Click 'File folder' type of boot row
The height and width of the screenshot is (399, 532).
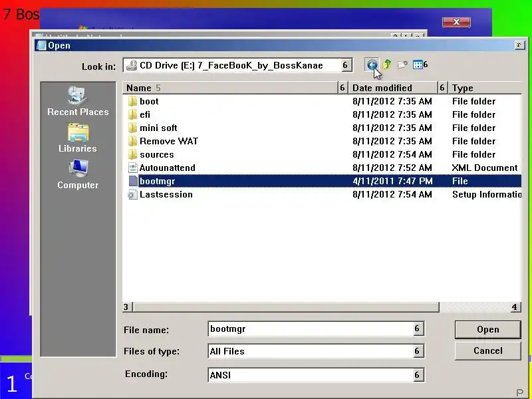pyautogui.click(x=473, y=101)
